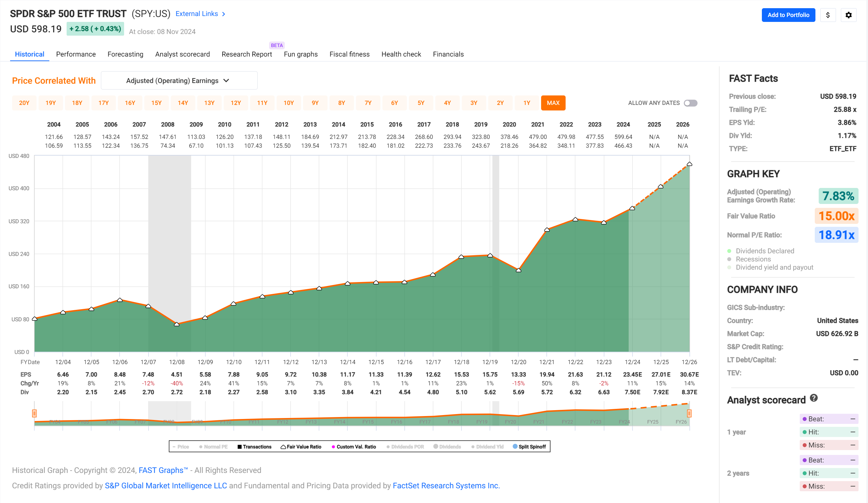Select the 15Y time range
Image resolution: width=868 pixels, height=503 pixels.
(156, 103)
